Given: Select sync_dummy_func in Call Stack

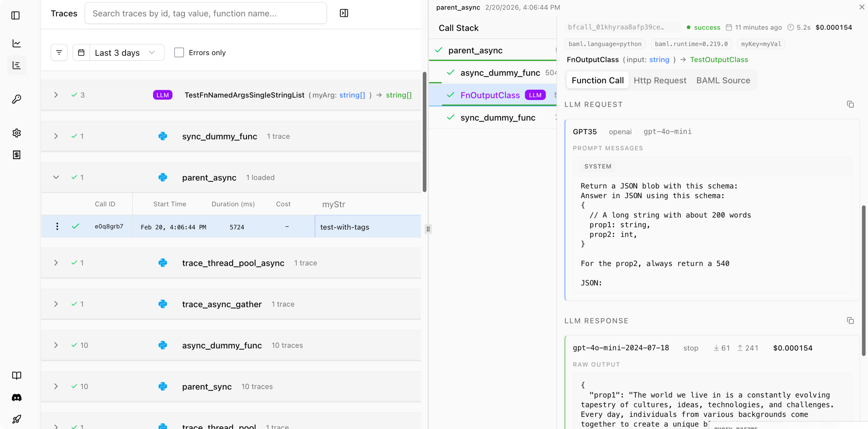Looking at the screenshot, I should (x=498, y=118).
